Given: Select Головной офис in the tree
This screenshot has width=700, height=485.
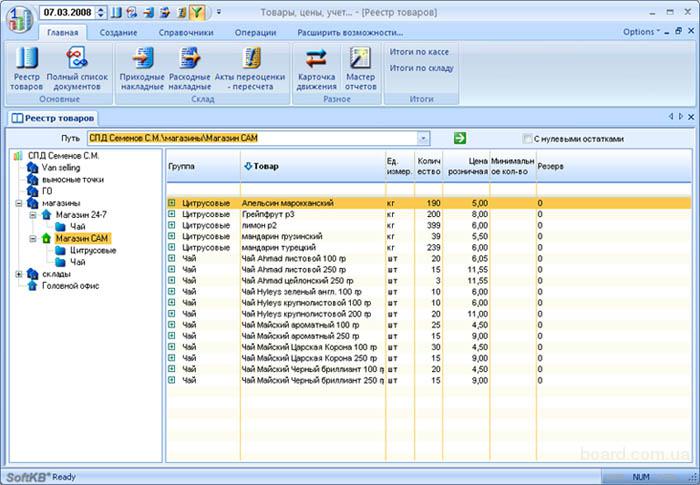Looking at the screenshot, I should point(70,285).
